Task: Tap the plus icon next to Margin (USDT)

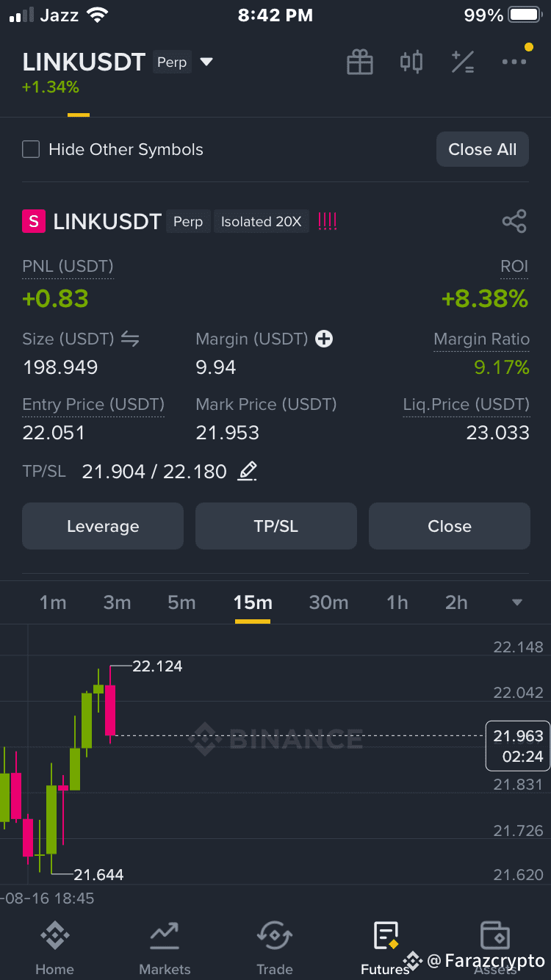Action: tap(324, 339)
